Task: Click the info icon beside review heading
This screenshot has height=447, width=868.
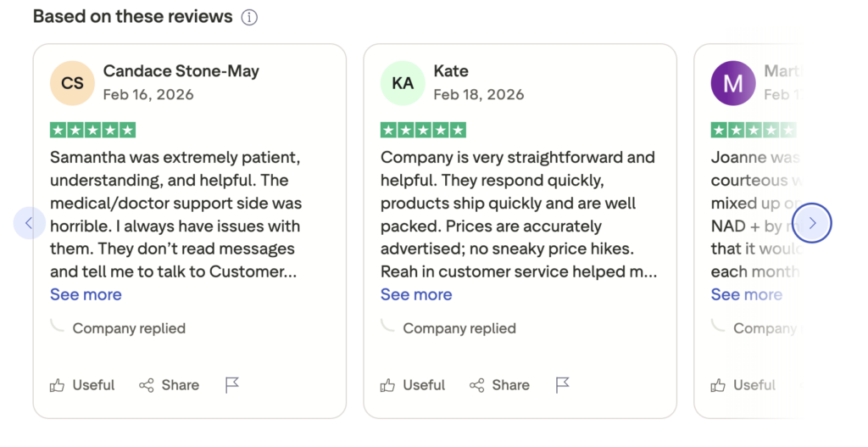Action: (x=249, y=17)
